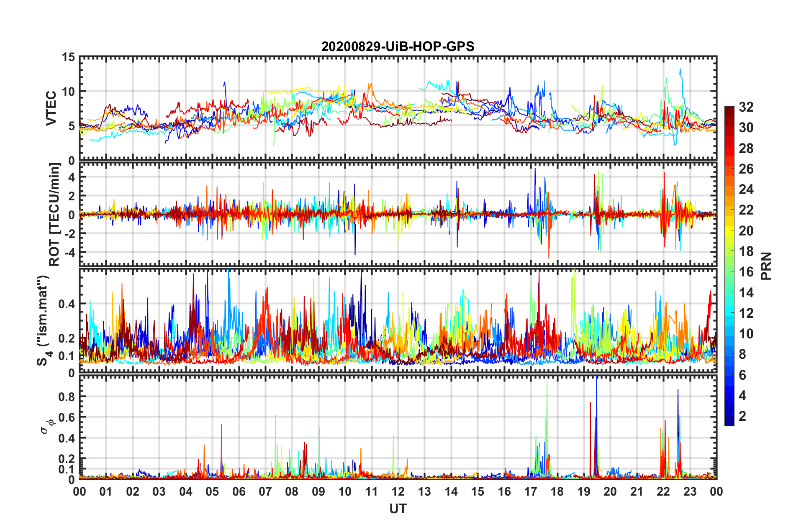
Task: Click UT axis tick label 07
Action: (x=265, y=491)
